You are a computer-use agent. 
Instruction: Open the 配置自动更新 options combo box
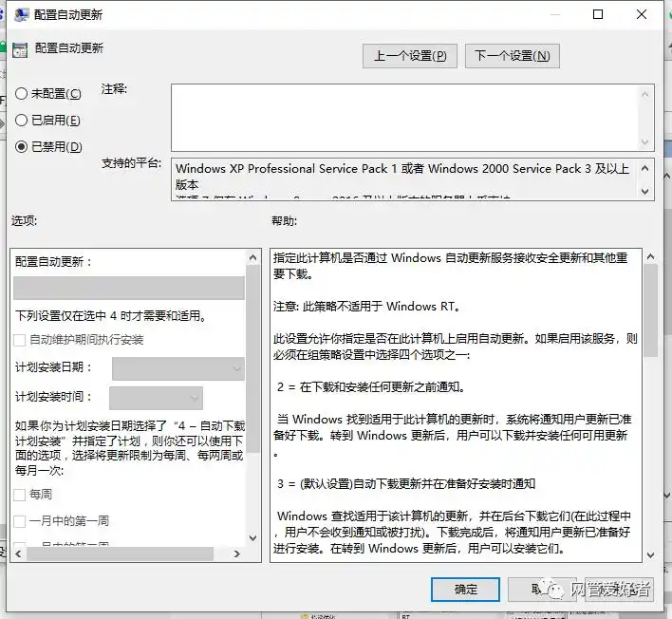tap(129, 288)
